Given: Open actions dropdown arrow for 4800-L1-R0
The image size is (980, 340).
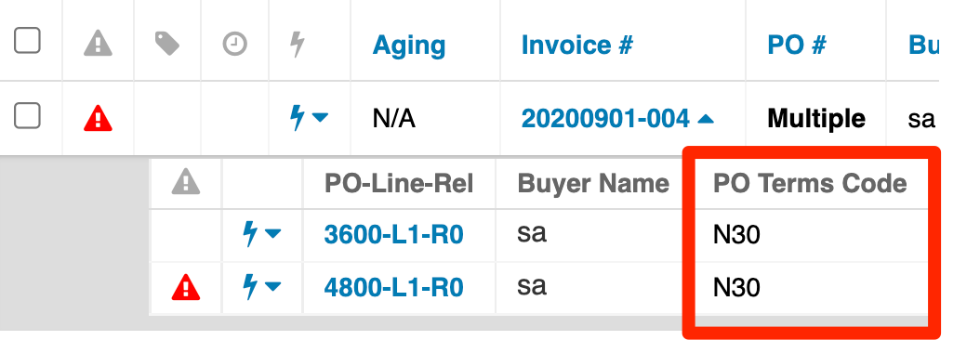Looking at the screenshot, I should click(272, 287).
